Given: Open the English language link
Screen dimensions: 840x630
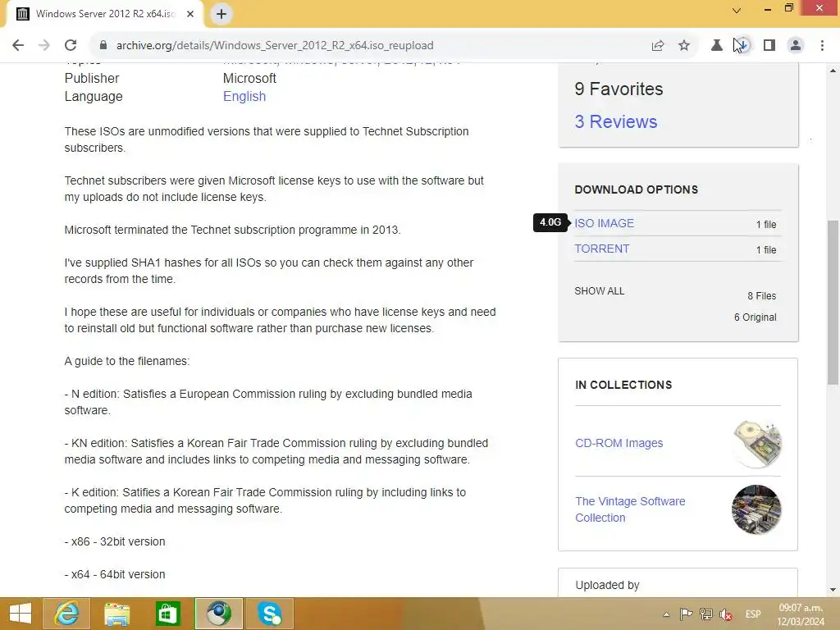Looking at the screenshot, I should pos(244,97).
